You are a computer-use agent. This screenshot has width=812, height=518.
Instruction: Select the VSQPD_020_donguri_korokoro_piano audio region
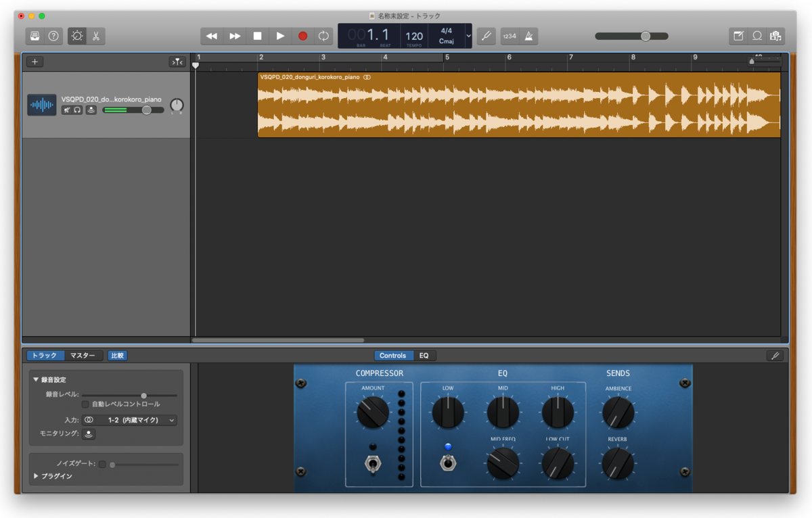click(x=519, y=105)
